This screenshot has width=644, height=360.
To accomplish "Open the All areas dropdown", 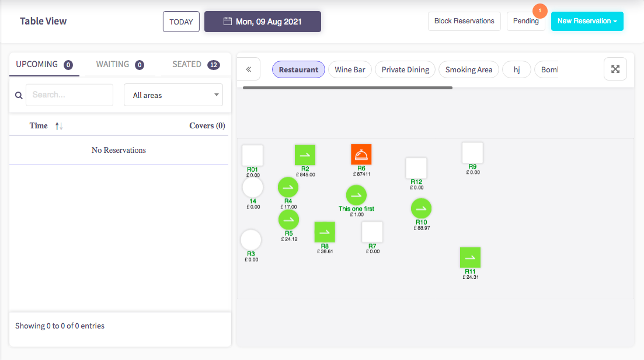I will (x=173, y=95).
